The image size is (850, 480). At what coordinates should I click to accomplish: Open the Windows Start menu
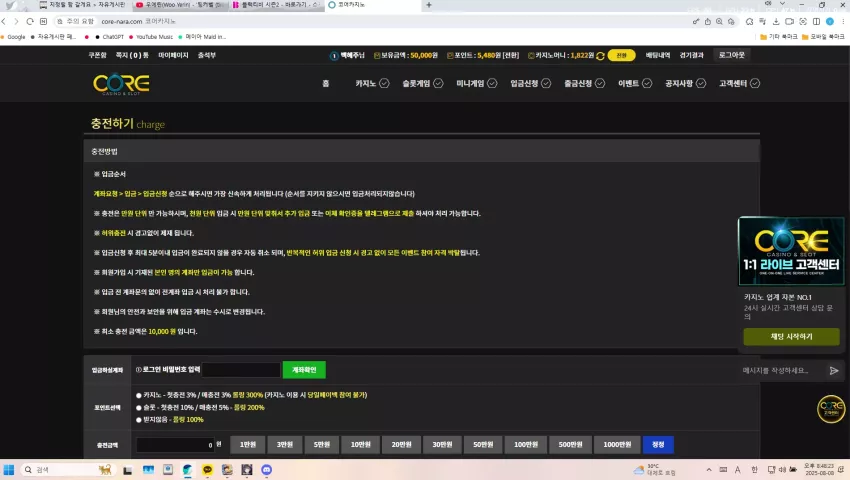click(9, 470)
